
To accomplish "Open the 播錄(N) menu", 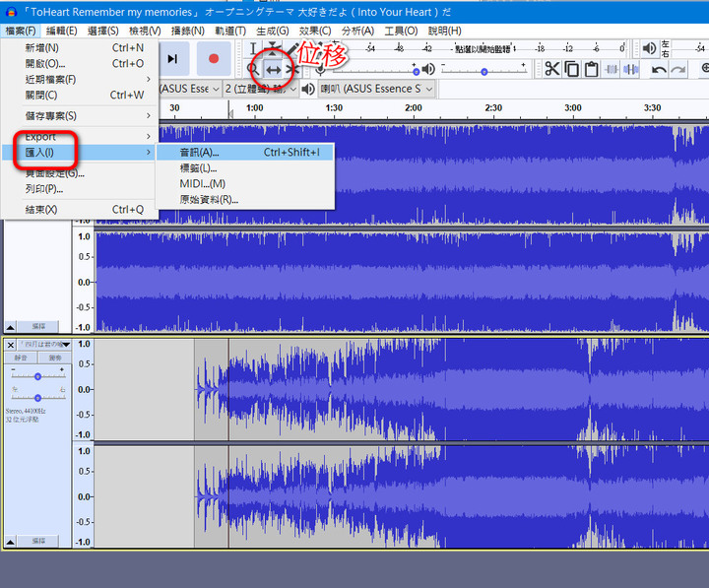I will 188,31.
